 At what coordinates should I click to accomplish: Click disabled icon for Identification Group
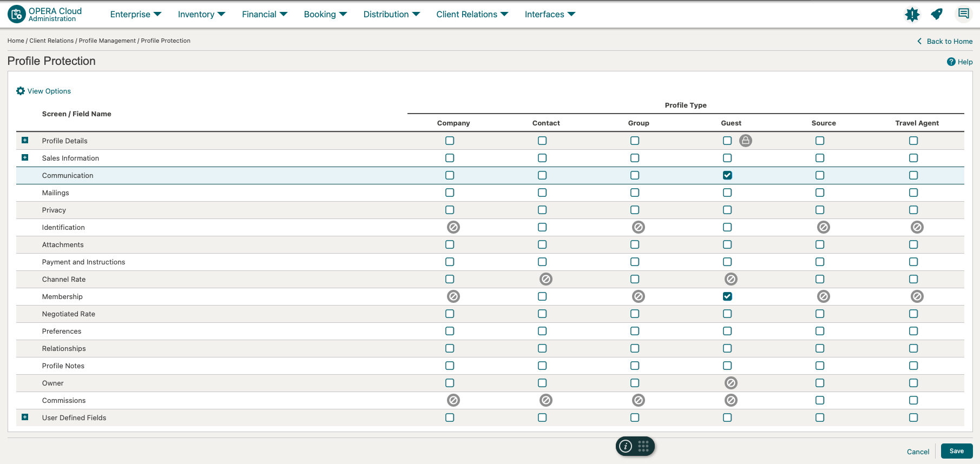[639, 227]
